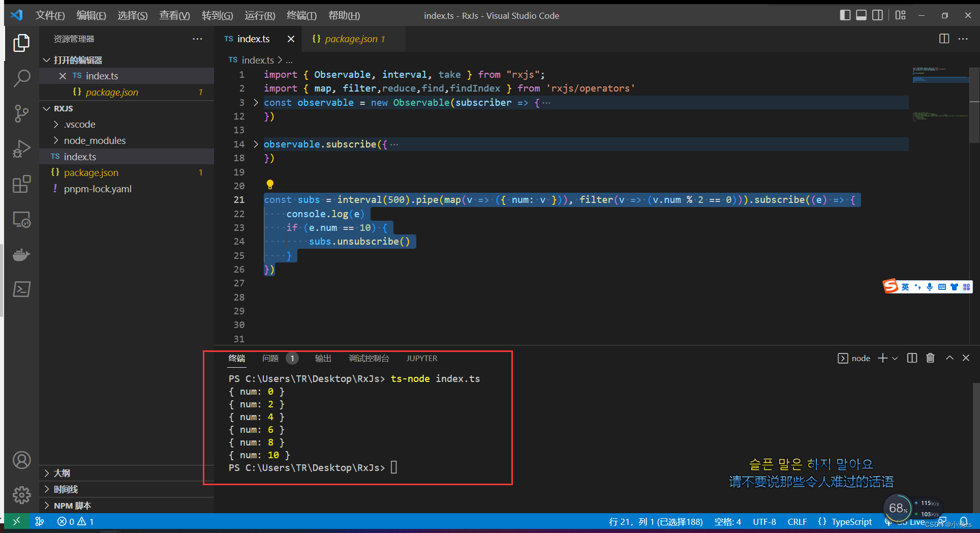
Task: Kill the active terminal with trash icon
Action: [930, 358]
